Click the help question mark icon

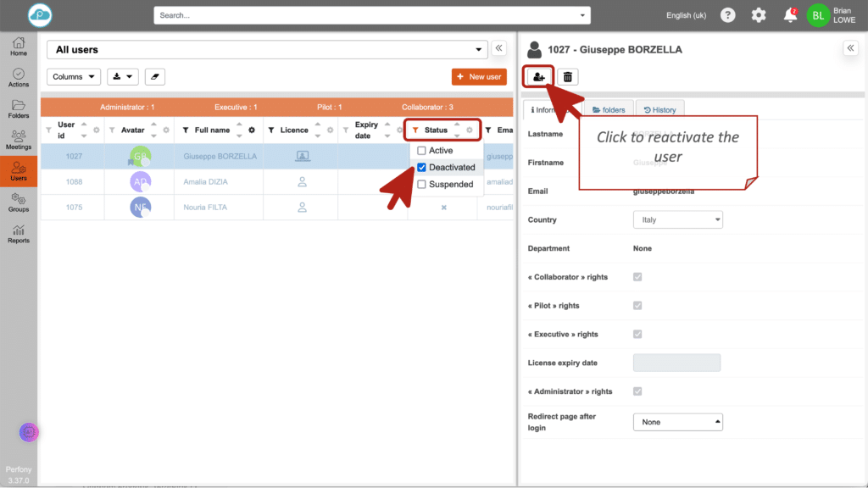pos(727,15)
